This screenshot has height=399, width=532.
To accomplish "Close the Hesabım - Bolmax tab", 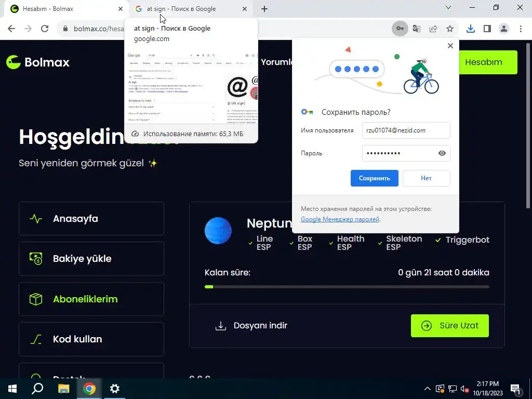I will pos(121,9).
